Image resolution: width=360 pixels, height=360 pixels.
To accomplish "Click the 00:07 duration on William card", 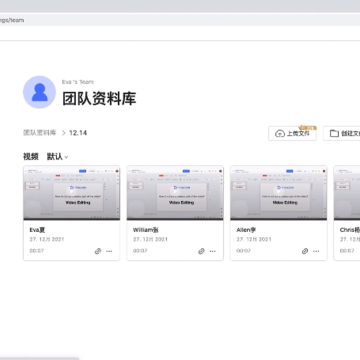I will coord(140,251).
